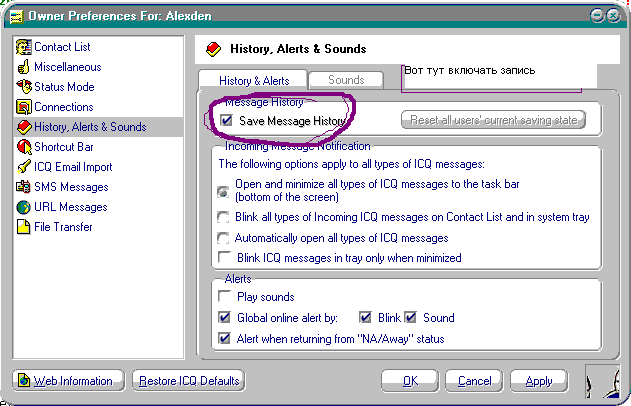631x406 pixels.
Task: Click the Connections category icon
Action: (x=24, y=107)
